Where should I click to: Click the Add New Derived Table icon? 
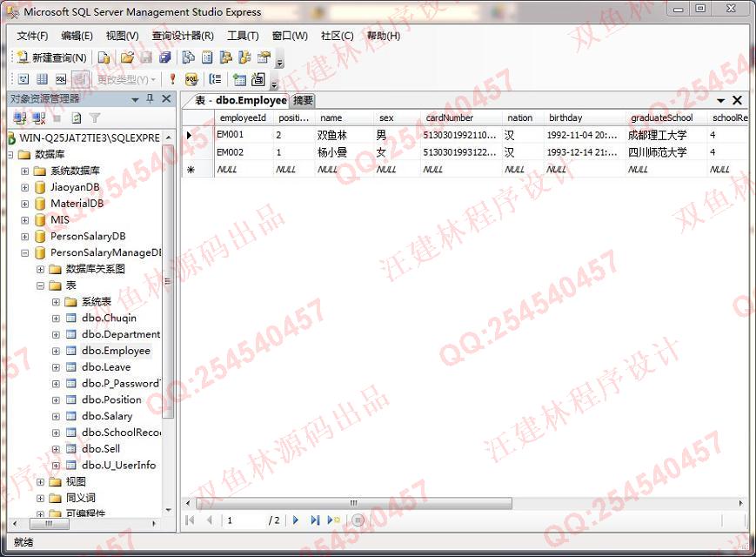(258, 78)
